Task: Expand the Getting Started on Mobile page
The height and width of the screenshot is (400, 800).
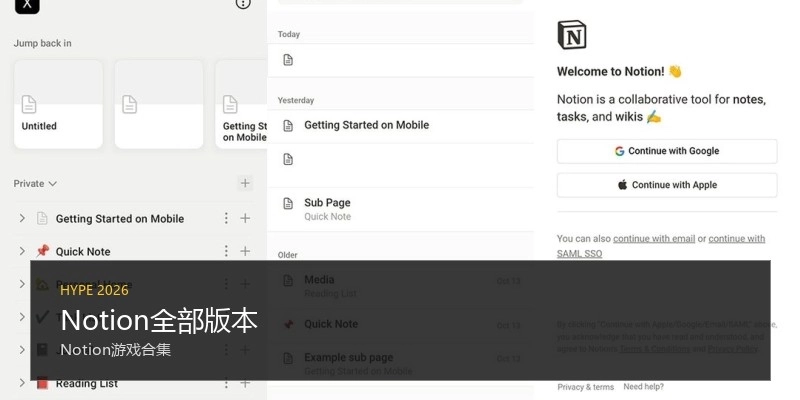Action: tap(22, 218)
